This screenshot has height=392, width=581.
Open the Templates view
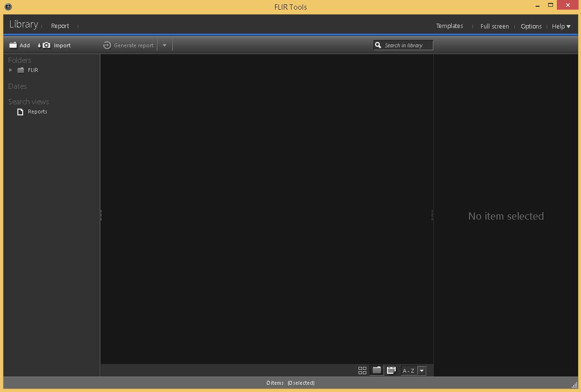pyautogui.click(x=449, y=26)
